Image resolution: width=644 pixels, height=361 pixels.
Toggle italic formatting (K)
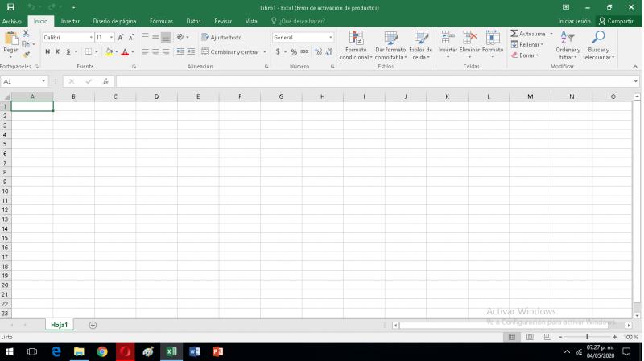click(x=57, y=51)
